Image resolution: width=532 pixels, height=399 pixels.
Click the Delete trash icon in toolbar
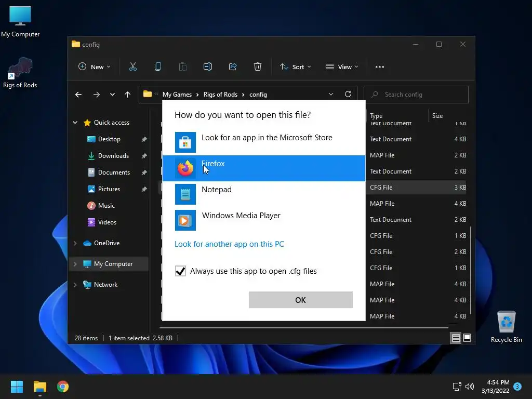point(258,67)
